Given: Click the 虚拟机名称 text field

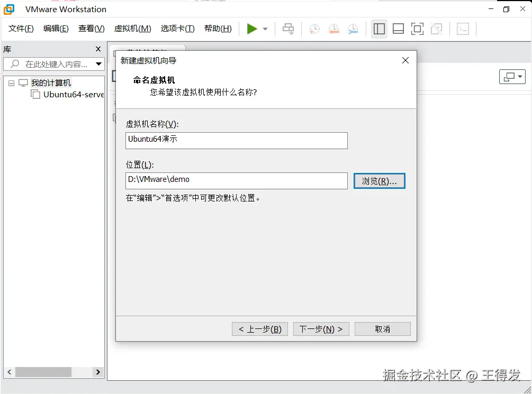Looking at the screenshot, I should tap(237, 140).
